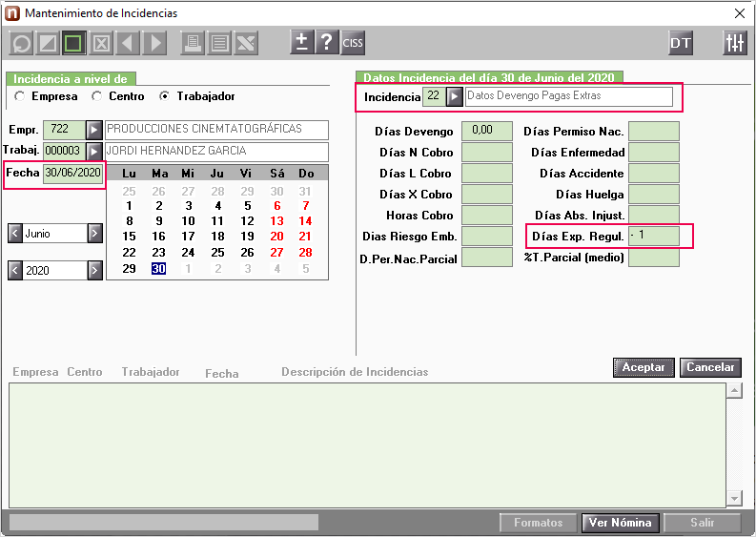Open the Incidencia code lookup arrow
Screen dimensions: 756x537
(x=454, y=96)
